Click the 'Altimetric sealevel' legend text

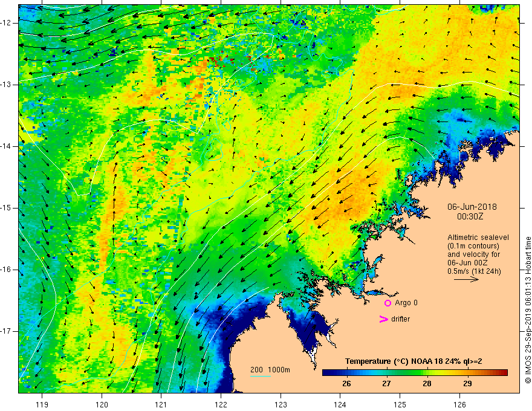478,238
